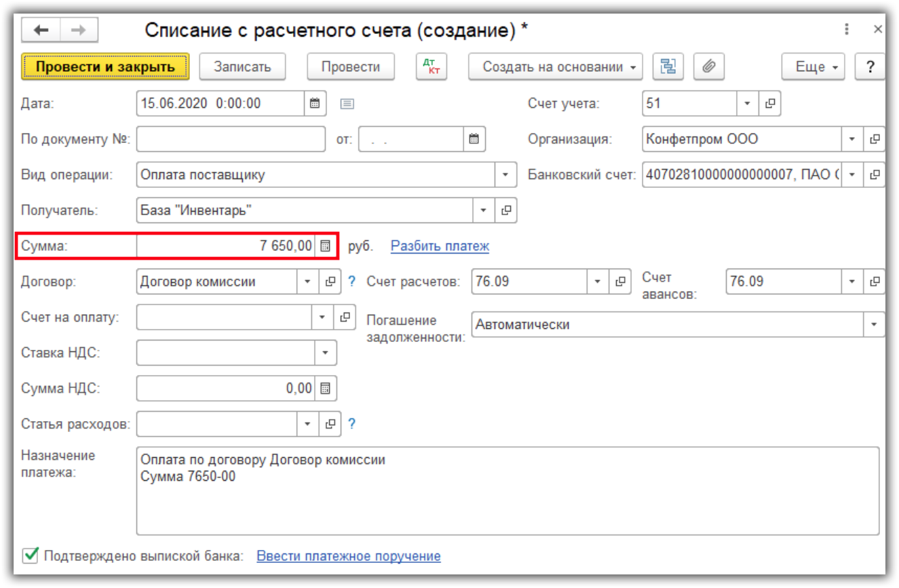Open calculator in Сумма field
The image size is (899, 588).
pyautogui.click(x=326, y=246)
